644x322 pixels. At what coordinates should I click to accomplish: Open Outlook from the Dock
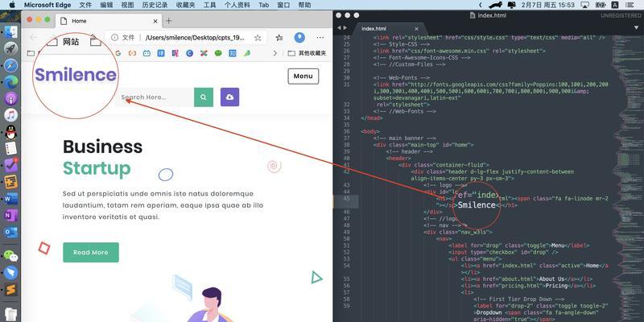pyautogui.click(x=10, y=232)
